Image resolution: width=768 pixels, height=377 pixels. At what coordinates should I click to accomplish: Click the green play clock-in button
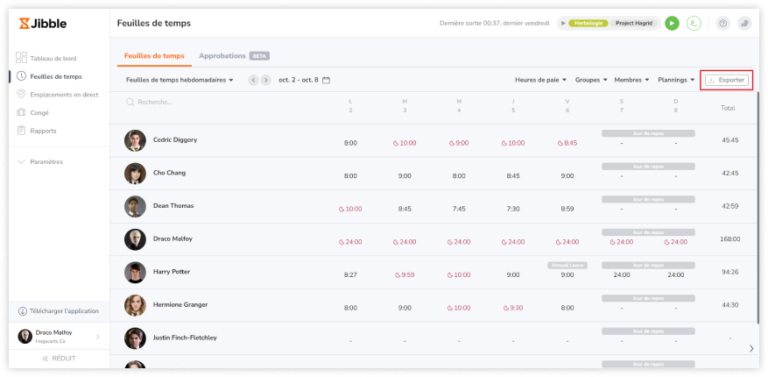[672, 23]
